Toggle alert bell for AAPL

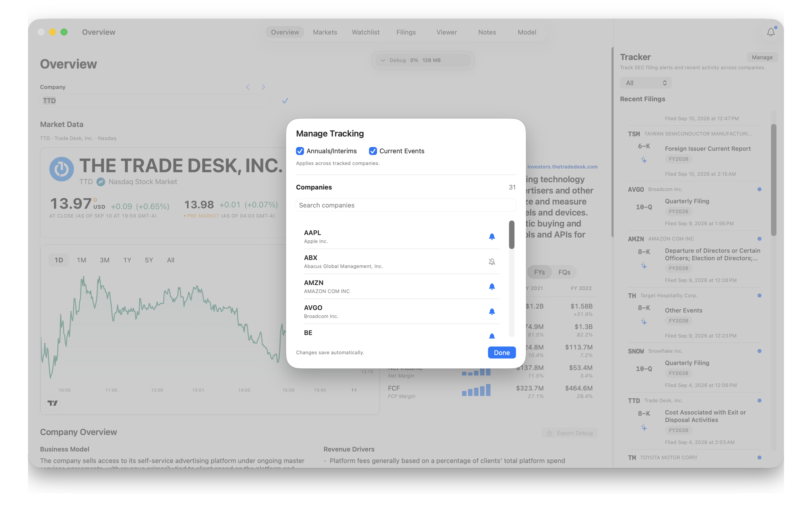492,236
